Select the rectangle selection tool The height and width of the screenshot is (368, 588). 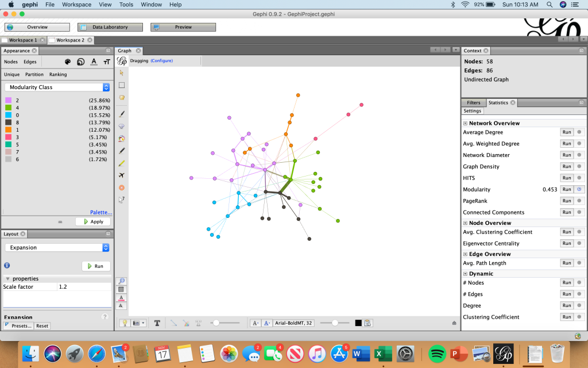tap(122, 85)
